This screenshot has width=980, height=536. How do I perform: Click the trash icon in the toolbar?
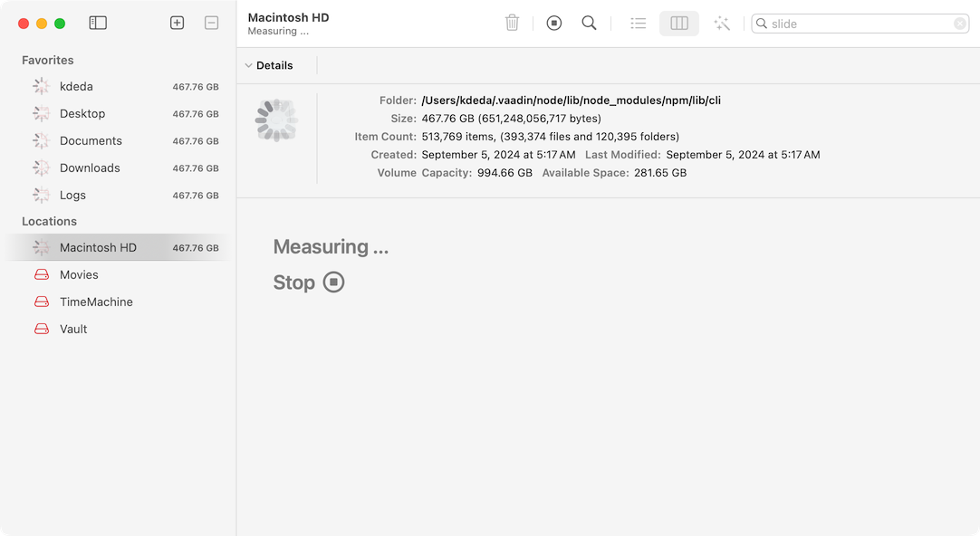(512, 23)
